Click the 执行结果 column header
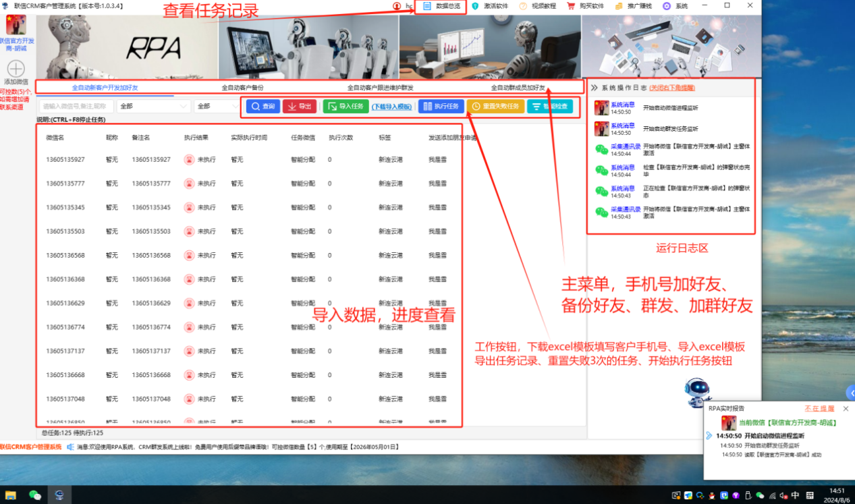 (x=196, y=138)
